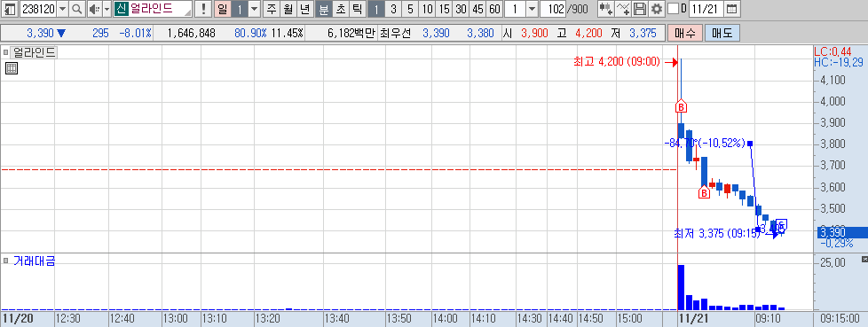Click the add candlestick chart icon
The image size is (868, 327).
tap(606, 9)
